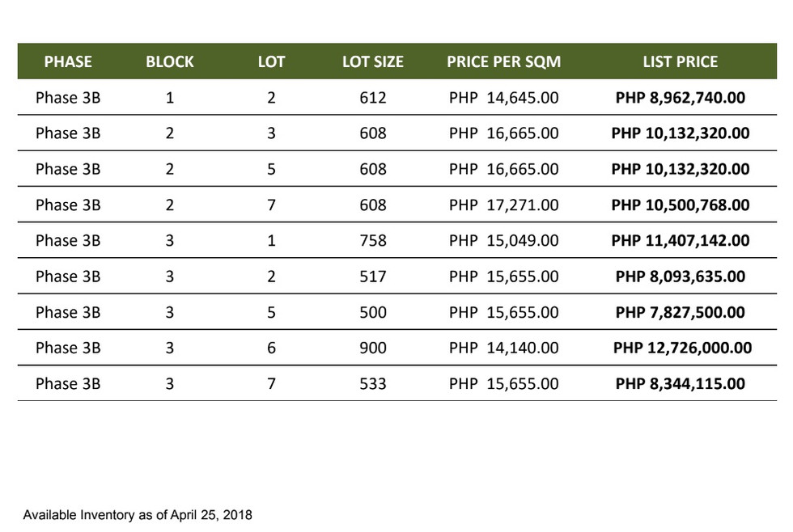The width and height of the screenshot is (793, 532).
Task: Click list price PHP 12,726,000.00
Action: (x=682, y=348)
